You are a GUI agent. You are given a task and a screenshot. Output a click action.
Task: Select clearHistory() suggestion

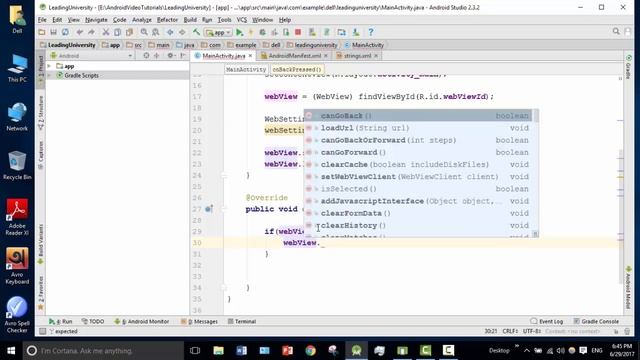[418, 225]
